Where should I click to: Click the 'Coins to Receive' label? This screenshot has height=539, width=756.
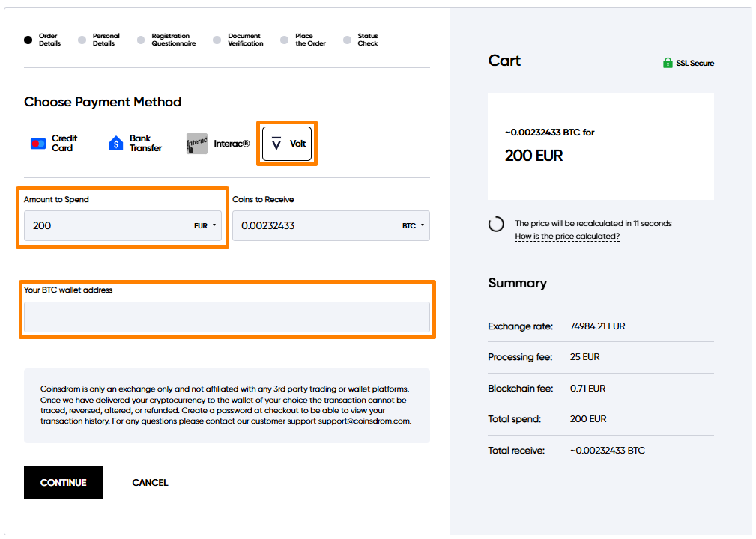click(263, 199)
